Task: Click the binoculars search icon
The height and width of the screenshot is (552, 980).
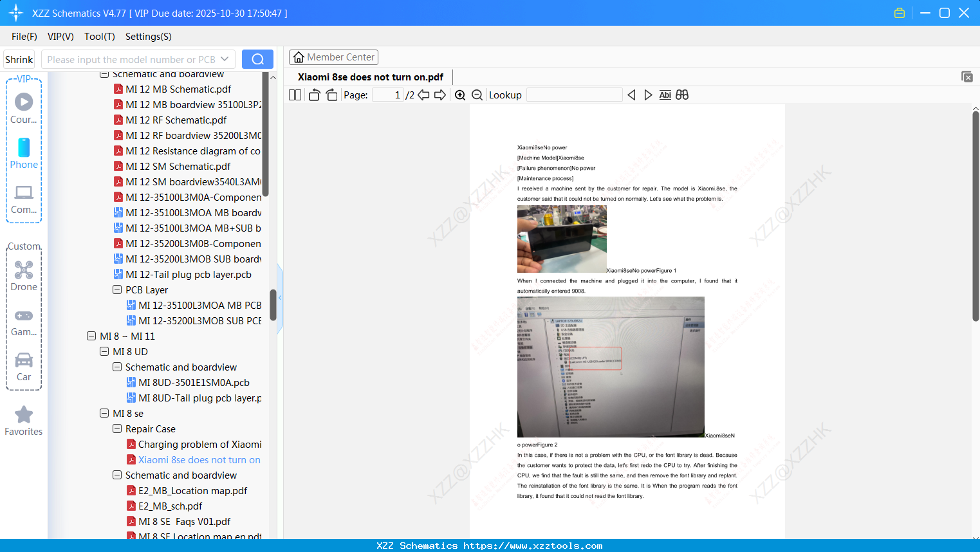Action: click(682, 95)
